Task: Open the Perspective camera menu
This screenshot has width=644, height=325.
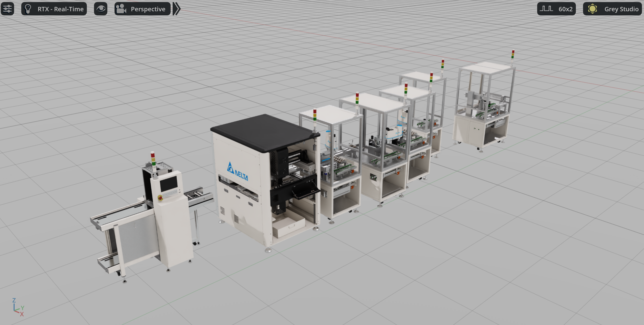Action: point(142,9)
